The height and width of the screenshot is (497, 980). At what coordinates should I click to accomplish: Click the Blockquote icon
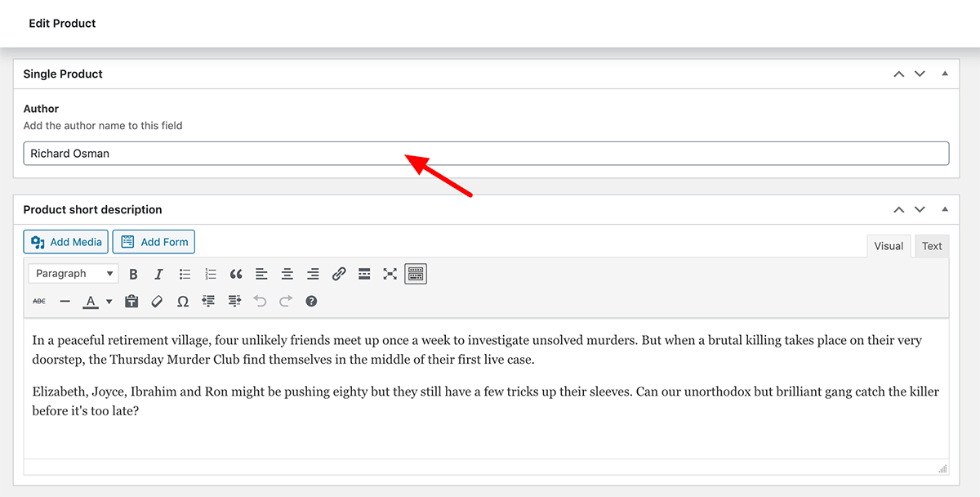coord(236,274)
